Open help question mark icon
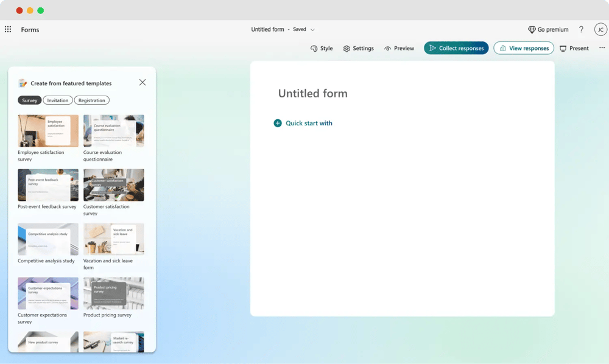This screenshot has width=609, height=364. 581,29
